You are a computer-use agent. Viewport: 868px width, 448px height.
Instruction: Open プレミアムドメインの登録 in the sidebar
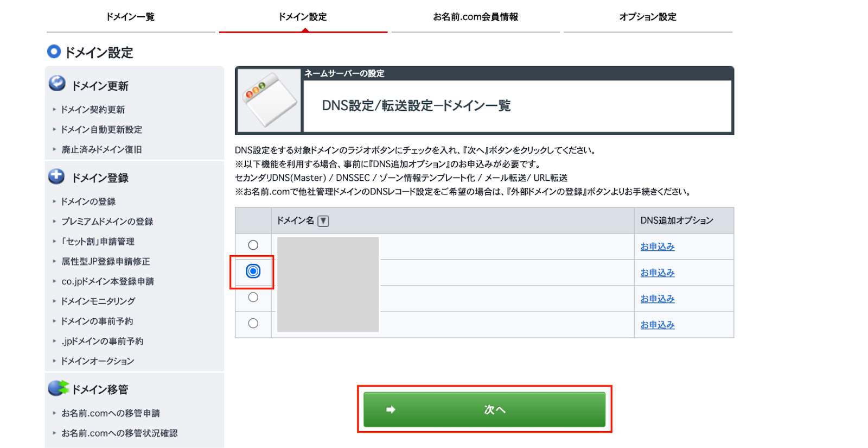pos(107,222)
